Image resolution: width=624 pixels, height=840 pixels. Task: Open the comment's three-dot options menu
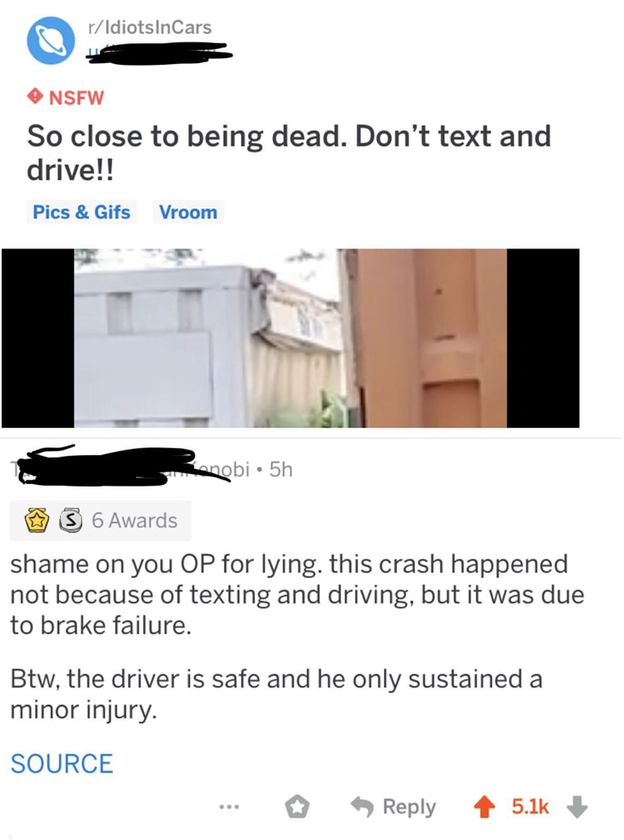[228, 806]
